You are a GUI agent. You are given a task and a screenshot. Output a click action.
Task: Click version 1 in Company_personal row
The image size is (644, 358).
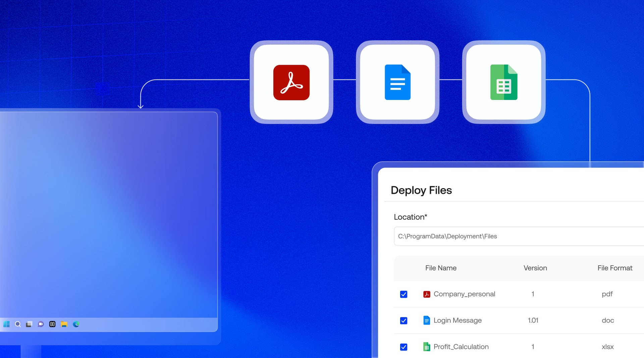pyautogui.click(x=533, y=294)
